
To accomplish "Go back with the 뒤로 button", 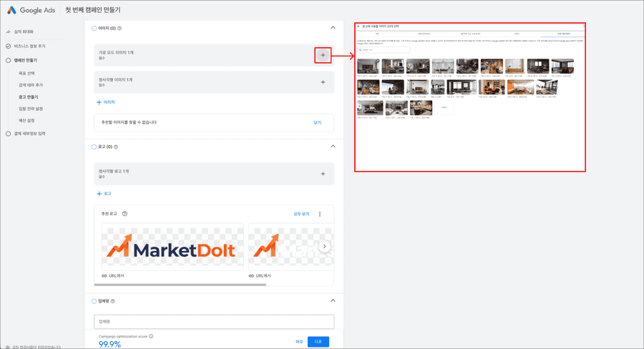I will click(299, 342).
